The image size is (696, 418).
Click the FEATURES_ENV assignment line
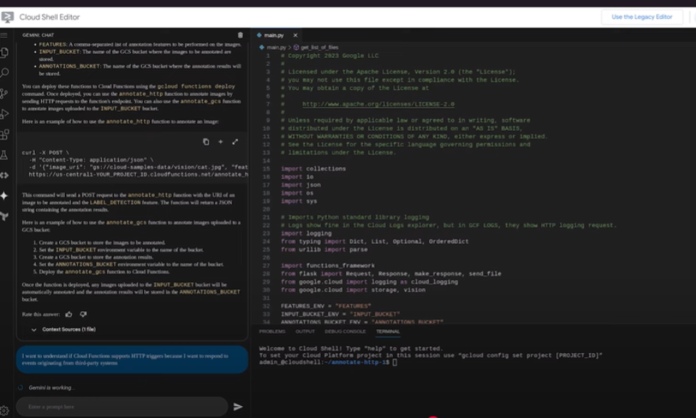pos(326,306)
